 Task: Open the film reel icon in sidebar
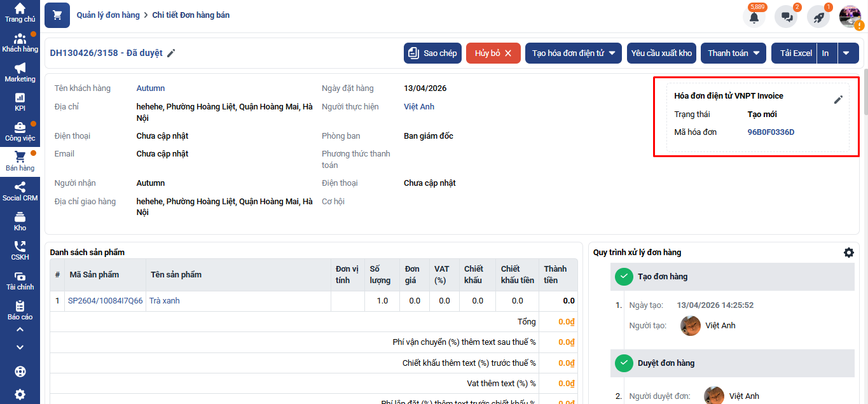click(20, 372)
